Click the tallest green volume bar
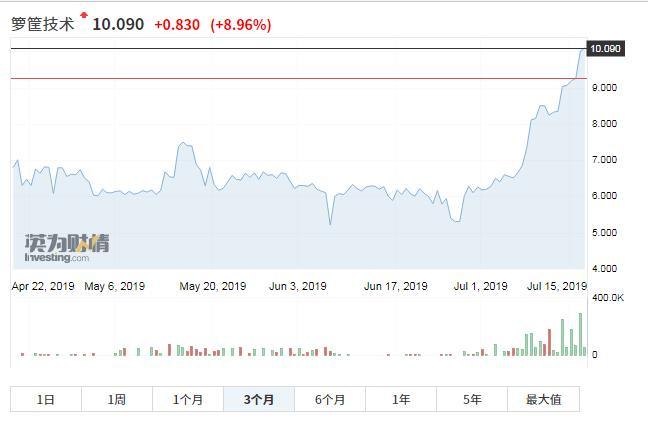The width and height of the screenshot is (648, 421). pyautogui.click(x=580, y=333)
